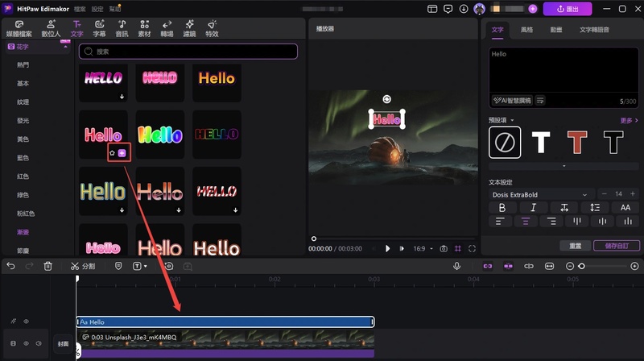Image resolution: width=644 pixels, height=361 pixels.
Task: Undo the last action
Action: (x=11, y=267)
